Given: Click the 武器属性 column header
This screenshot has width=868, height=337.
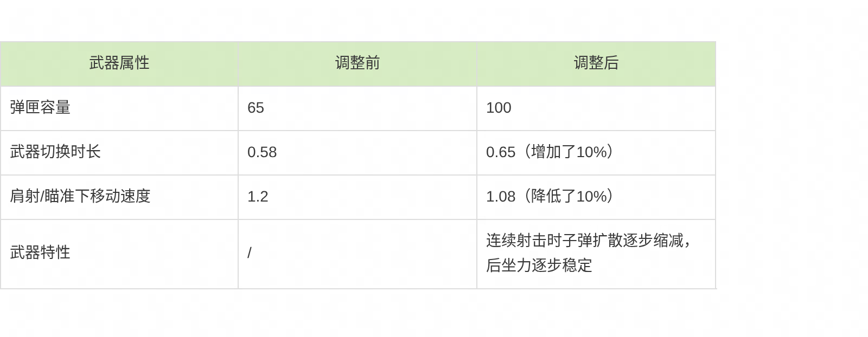Looking at the screenshot, I should [119, 63].
